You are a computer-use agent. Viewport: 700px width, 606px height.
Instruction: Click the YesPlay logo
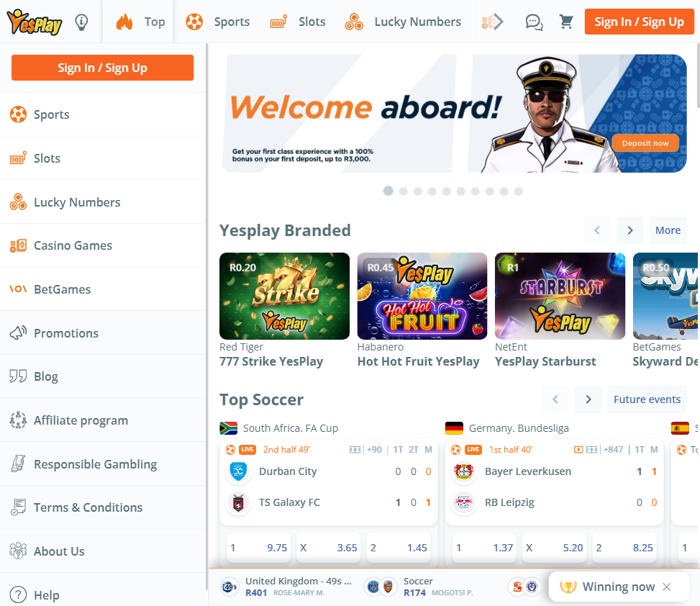click(34, 22)
